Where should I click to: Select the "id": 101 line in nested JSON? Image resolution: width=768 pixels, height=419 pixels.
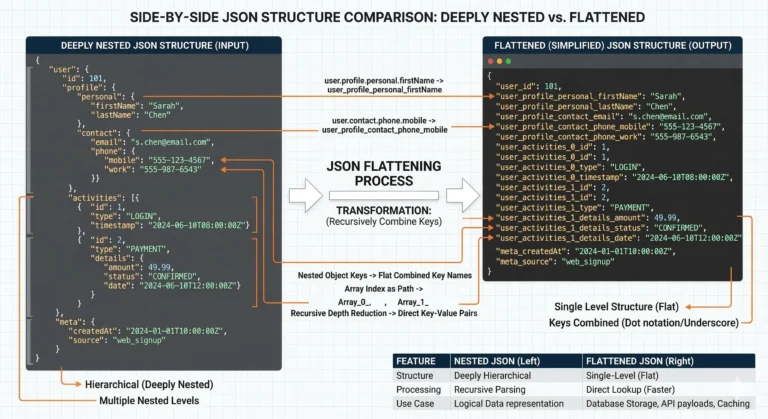(84, 78)
